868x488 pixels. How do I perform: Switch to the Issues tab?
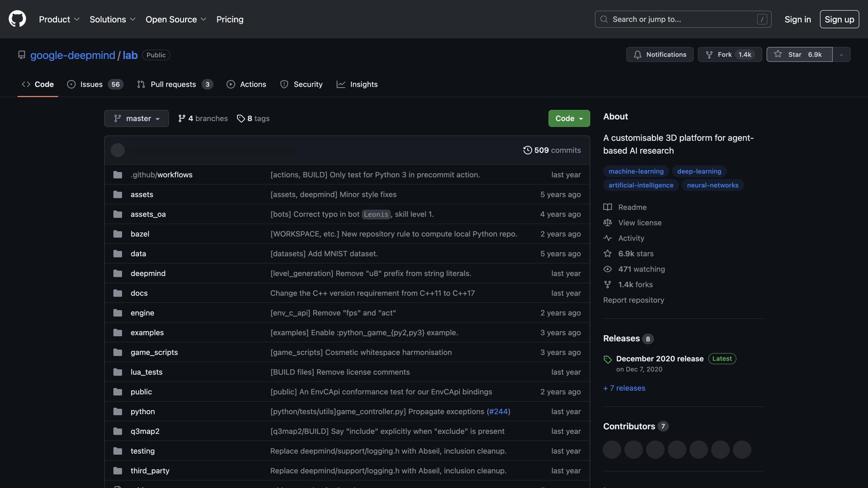90,84
